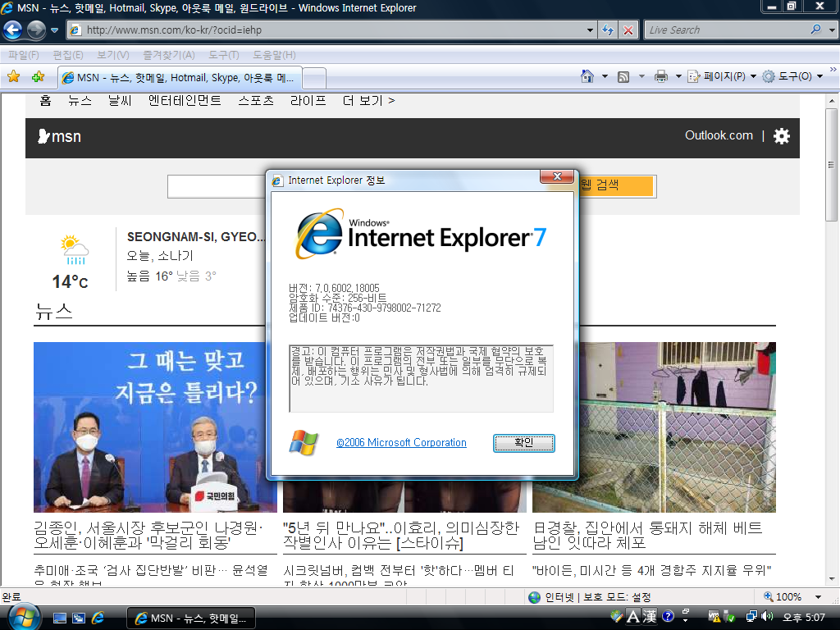Click the Internet Explorer quick launch icon
This screenshot has width=840, height=630.
tap(98, 619)
